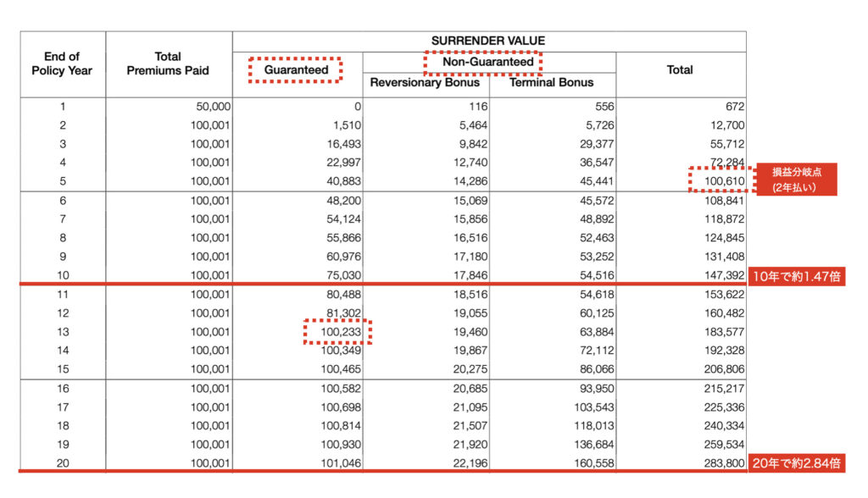Screen dimensions: 868x498
Task: Select the Guaranteed column header
Action: coord(296,69)
